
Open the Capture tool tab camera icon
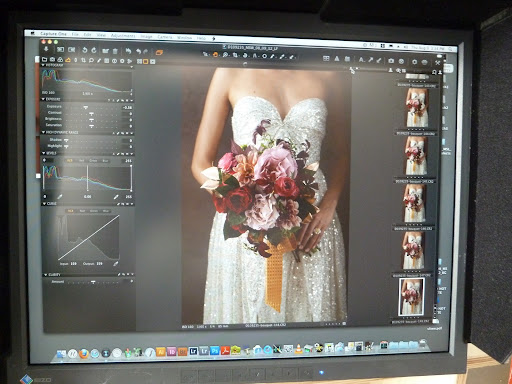52,60
